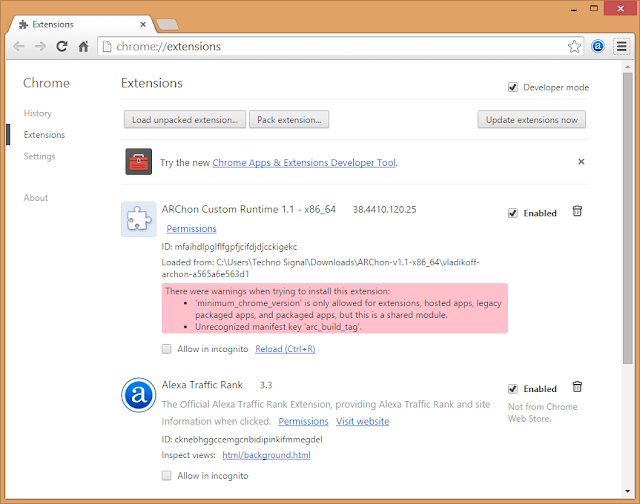Click the Reload (Ctrl+R) link
Viewport: 640px width, 504px height.
(x=285, y=349)
